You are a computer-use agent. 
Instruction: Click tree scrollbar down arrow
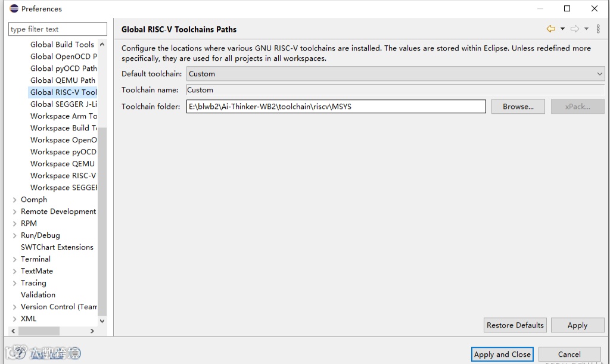tap(102, 321)
